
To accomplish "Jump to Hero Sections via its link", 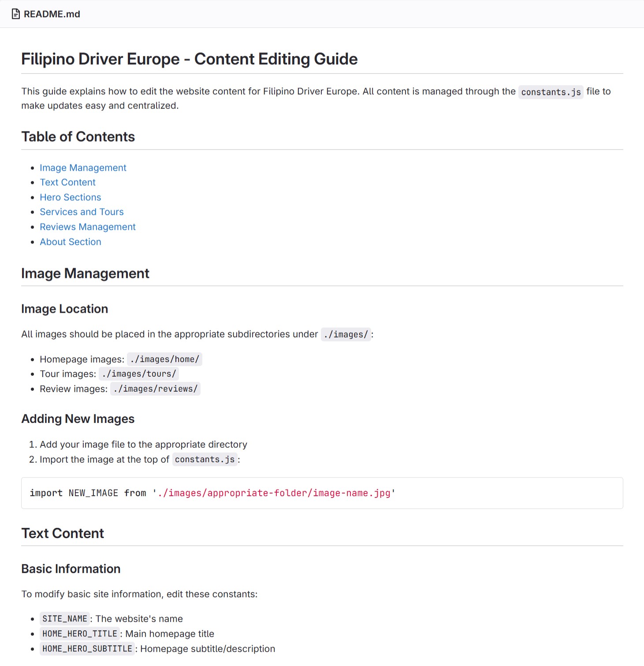I will click(70, 197).
